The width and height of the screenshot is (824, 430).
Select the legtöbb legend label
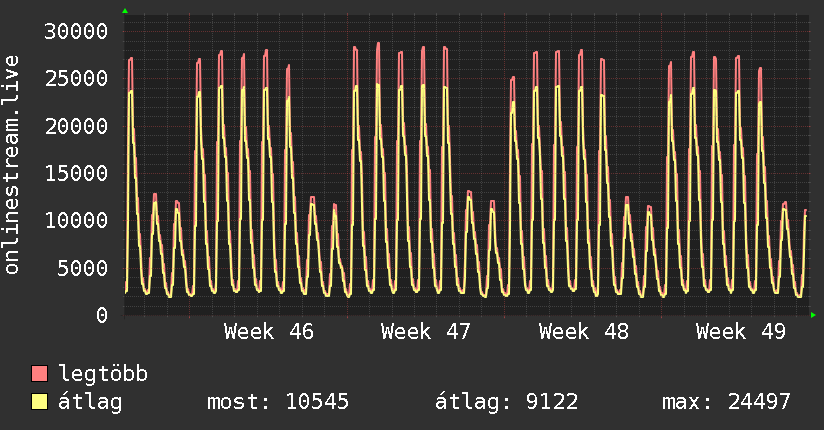[103, 374]
